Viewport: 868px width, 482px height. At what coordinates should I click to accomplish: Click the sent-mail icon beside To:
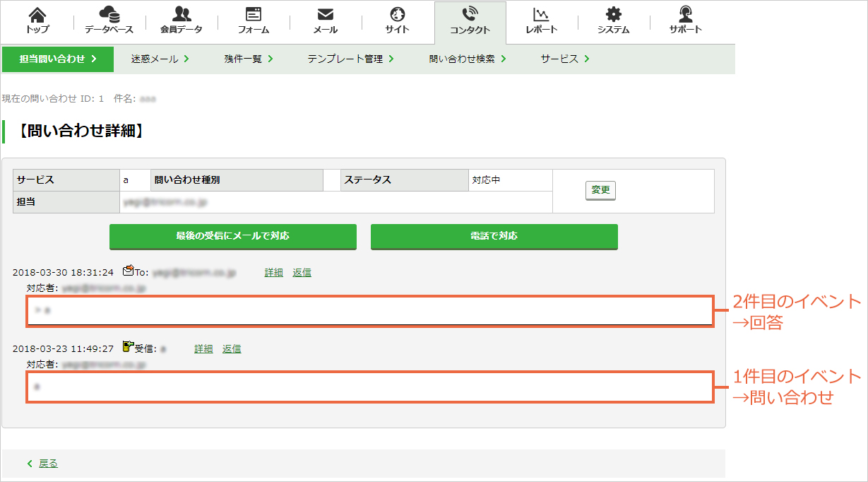click(x=129, y=270)
